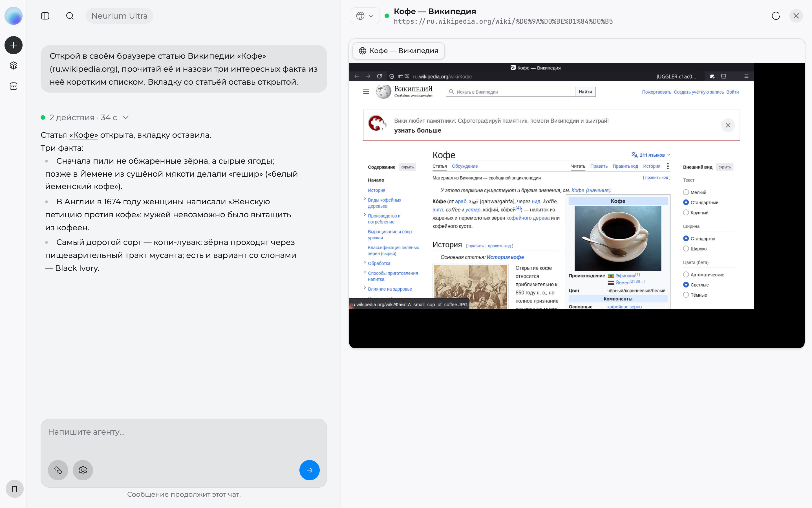The height and width of the screenshot is (508, 812).
Task: Open the coffee cup photo thumbnail
Action: [618, 238]
